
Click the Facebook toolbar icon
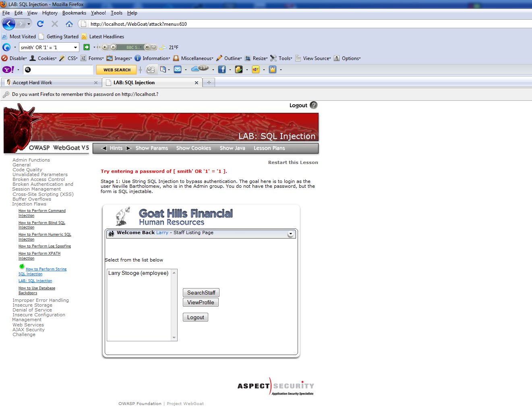[222, 69]
